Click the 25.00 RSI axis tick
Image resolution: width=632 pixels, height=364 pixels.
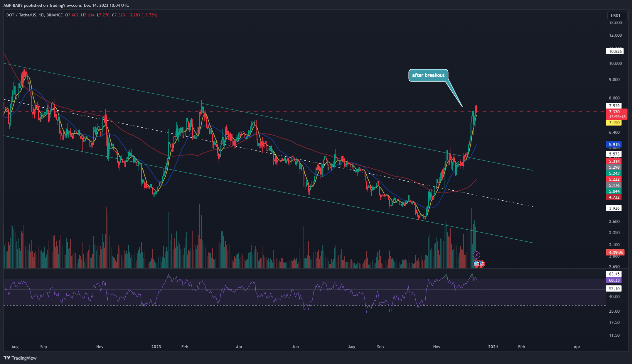pyautogui.click(x=614, y=311)
